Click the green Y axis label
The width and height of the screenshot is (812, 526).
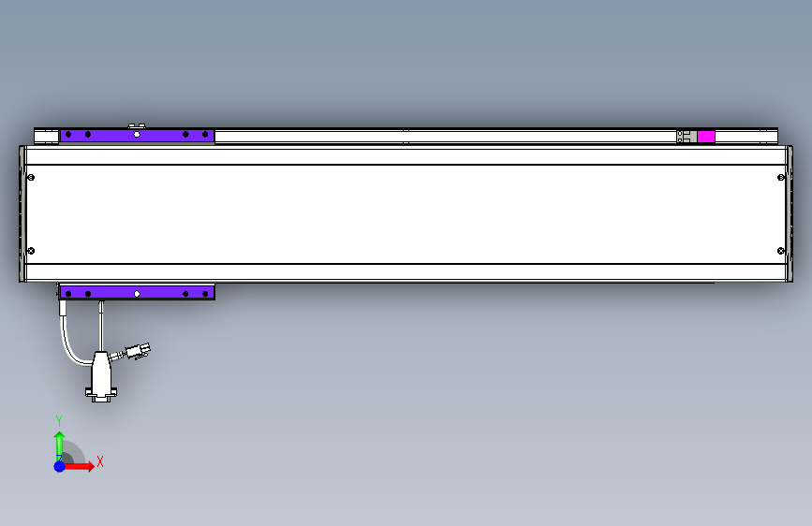click(59, 421)
